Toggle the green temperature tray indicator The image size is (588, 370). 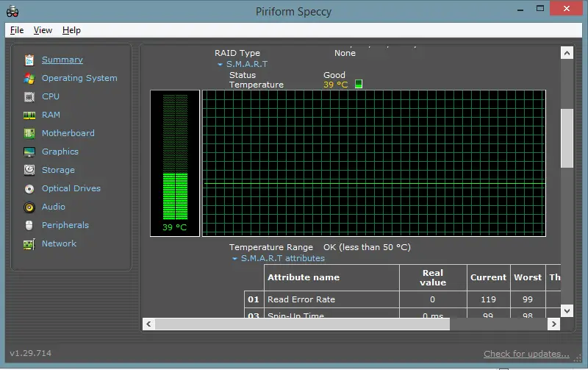tap(359, 84)
